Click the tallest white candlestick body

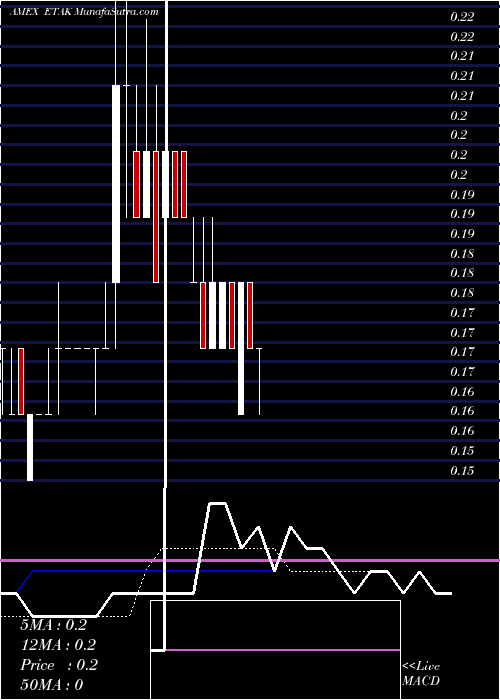pyautogui.click(x=116, y=183)
